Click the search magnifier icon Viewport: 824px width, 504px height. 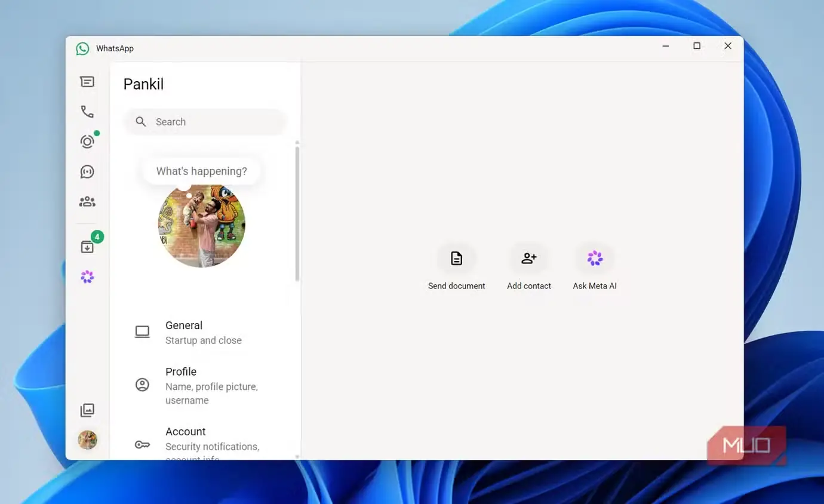tap(141, 122)
